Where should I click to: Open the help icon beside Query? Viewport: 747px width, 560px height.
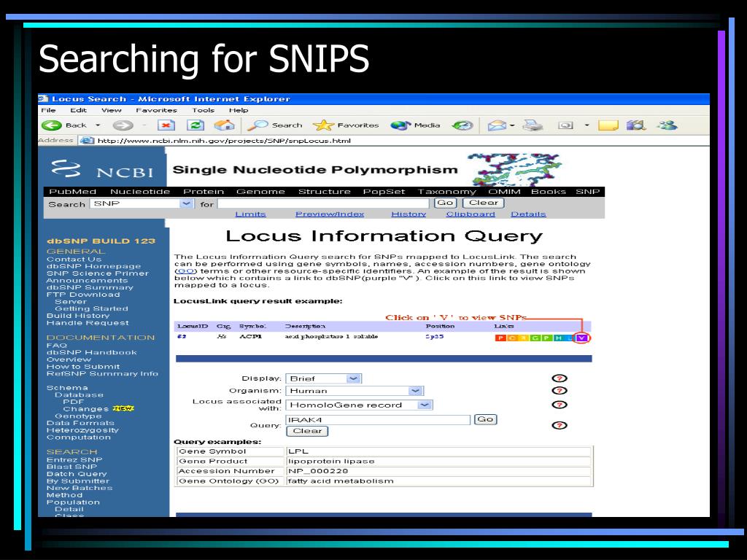[x=560, y=425]
